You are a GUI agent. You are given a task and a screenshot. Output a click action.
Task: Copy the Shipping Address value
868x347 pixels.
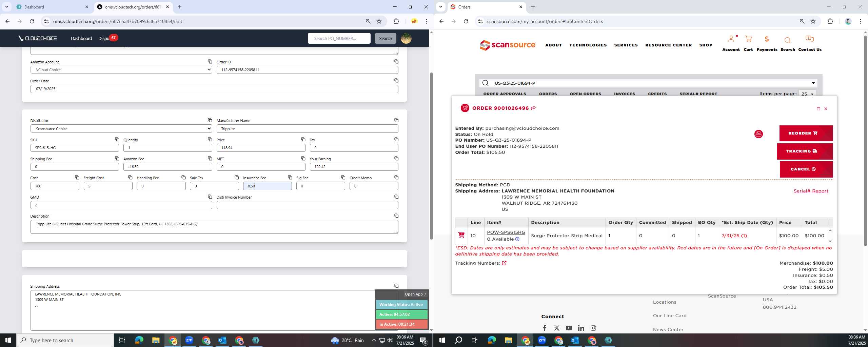point(396,286)
